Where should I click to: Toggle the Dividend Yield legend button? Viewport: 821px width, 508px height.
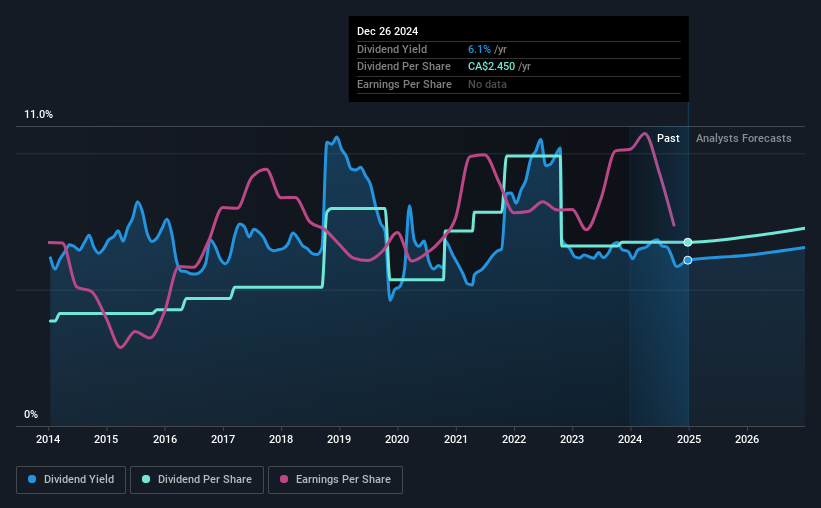71,480
